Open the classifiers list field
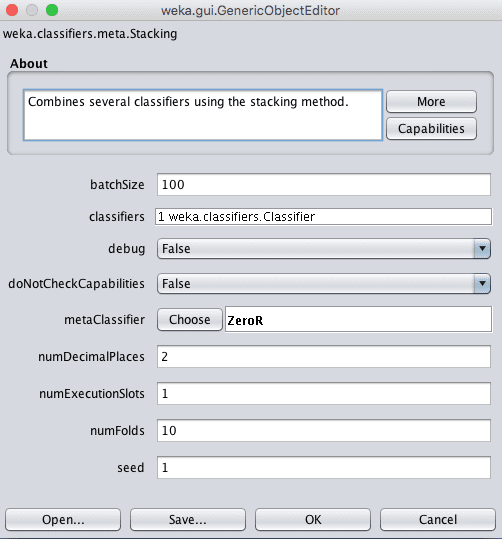502x539 pixels. pyautogui.click(x=323, y=217)
